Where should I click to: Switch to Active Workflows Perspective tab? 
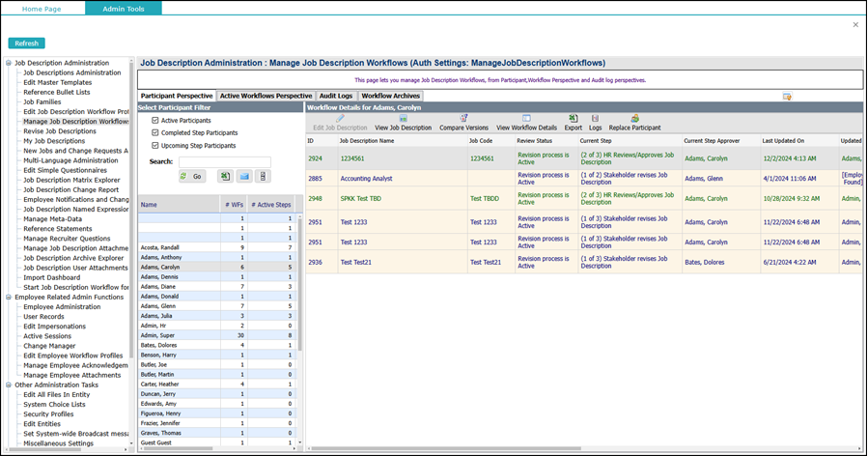coord(266,96)
